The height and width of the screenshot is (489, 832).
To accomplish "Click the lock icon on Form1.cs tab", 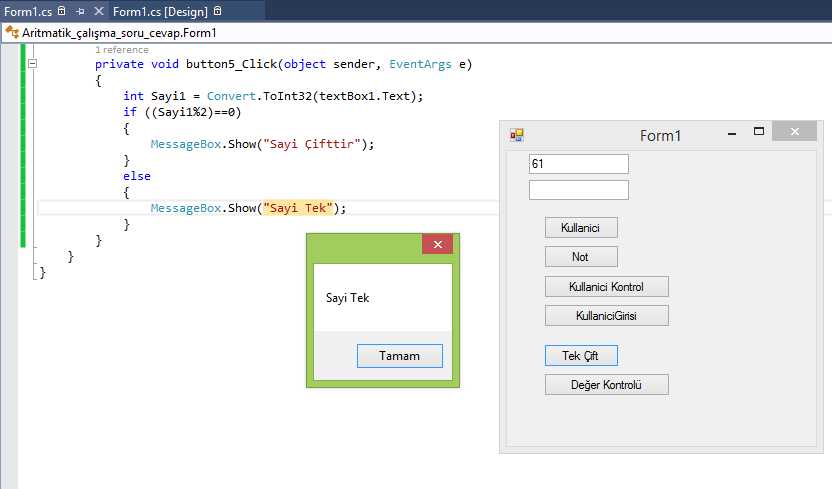I will (62, 11).
